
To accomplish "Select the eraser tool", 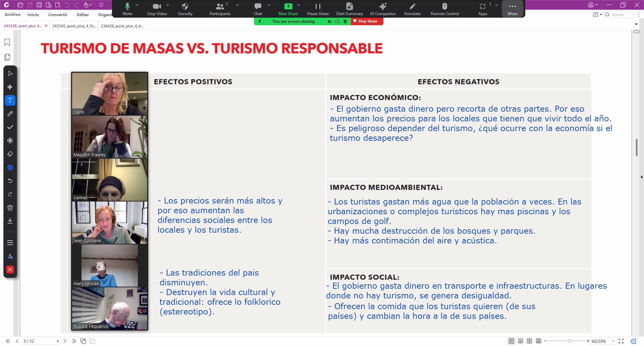I will pos(10,154).
